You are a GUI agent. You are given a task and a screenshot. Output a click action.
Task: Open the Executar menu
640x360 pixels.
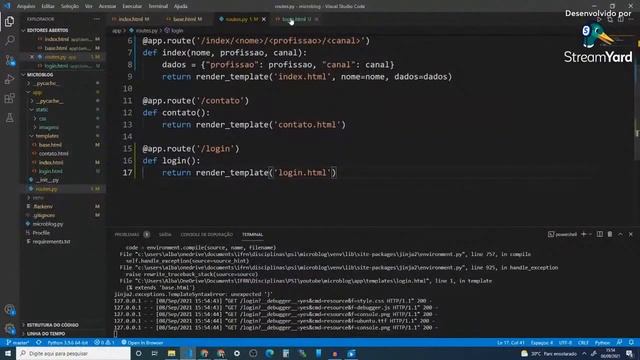[x=132, y=6]
